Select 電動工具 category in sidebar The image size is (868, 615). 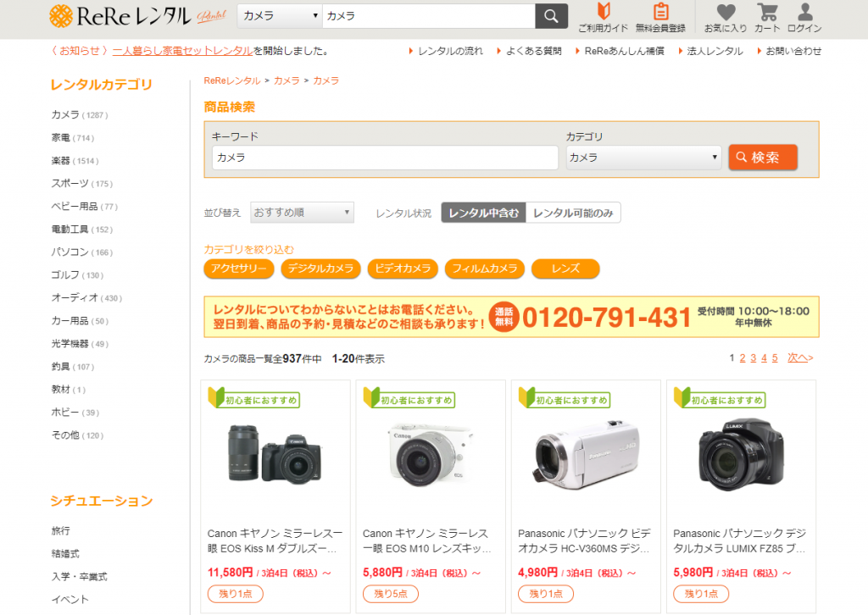tap(82, 230)
